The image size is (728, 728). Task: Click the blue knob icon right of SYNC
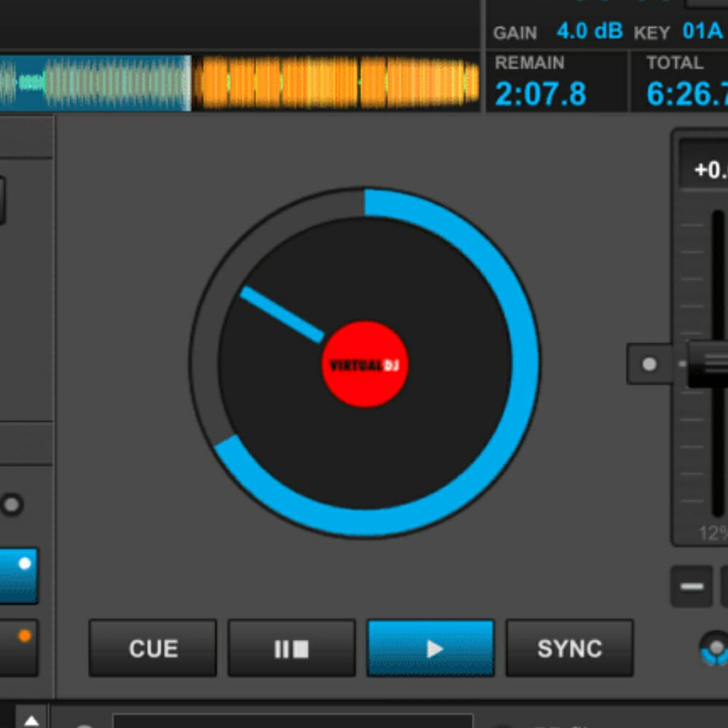click(715, 649)
